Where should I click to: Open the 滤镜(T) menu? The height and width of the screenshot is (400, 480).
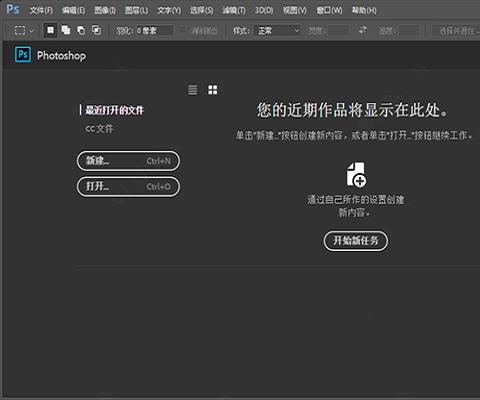234,11
